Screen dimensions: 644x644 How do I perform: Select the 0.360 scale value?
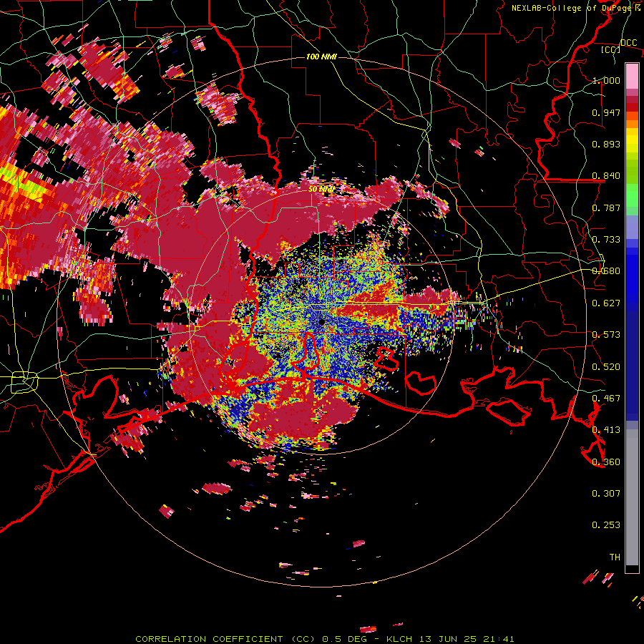(606, 462)
